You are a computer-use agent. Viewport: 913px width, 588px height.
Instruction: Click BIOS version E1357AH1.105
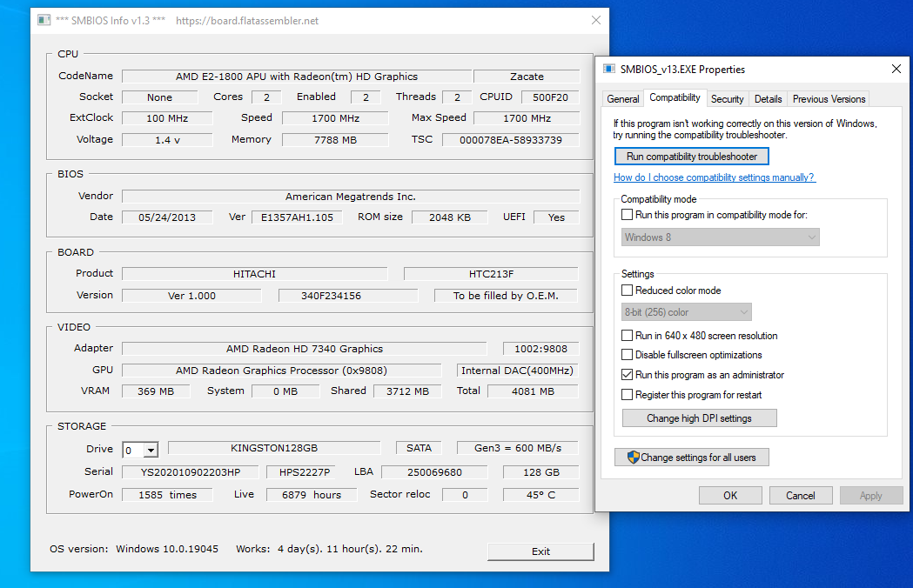[x=297, y=217]
